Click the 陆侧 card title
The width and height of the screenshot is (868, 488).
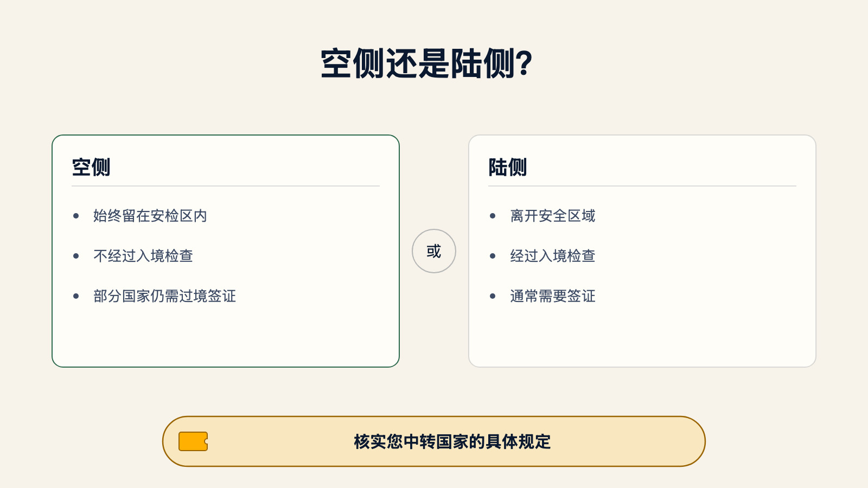pyautogui.click(x=508, y=167)
